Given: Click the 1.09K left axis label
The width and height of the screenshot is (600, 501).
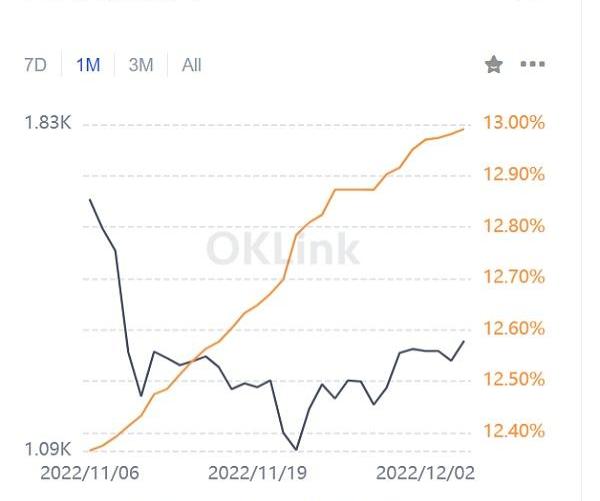Looking at the screenshot, I should (48, 449).
